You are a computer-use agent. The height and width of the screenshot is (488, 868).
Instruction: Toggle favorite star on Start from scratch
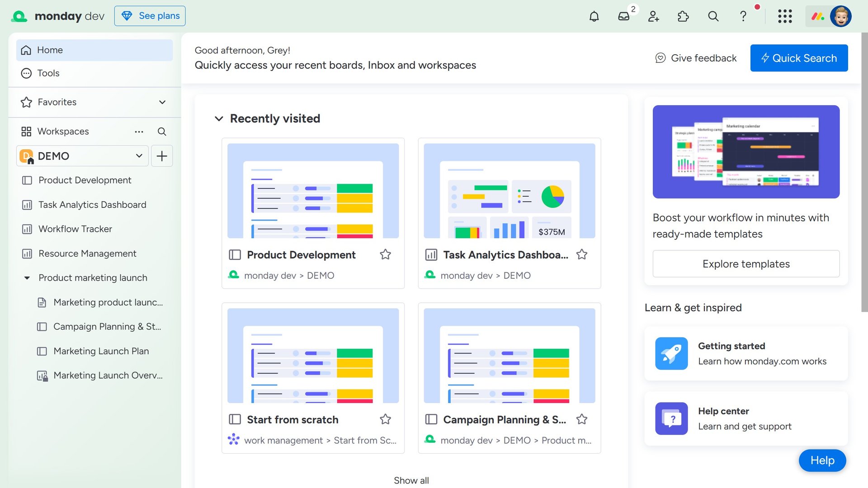386,420
